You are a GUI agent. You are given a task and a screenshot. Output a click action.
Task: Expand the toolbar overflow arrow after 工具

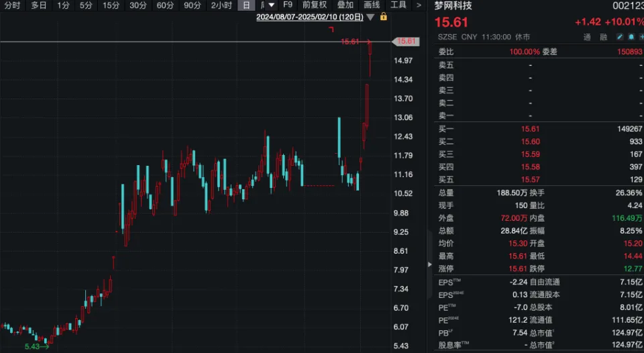pos(419,5)
